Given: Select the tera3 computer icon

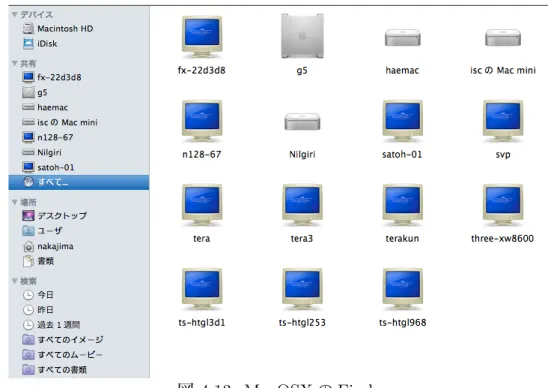Looking at the screenshot, I should [x=302, y=206].
